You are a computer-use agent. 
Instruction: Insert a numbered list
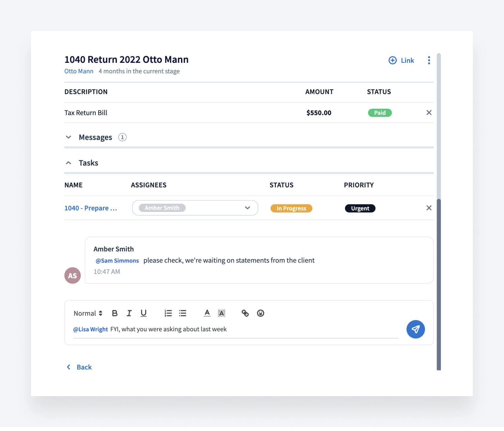pyautogui.click(x=168, y=313)
